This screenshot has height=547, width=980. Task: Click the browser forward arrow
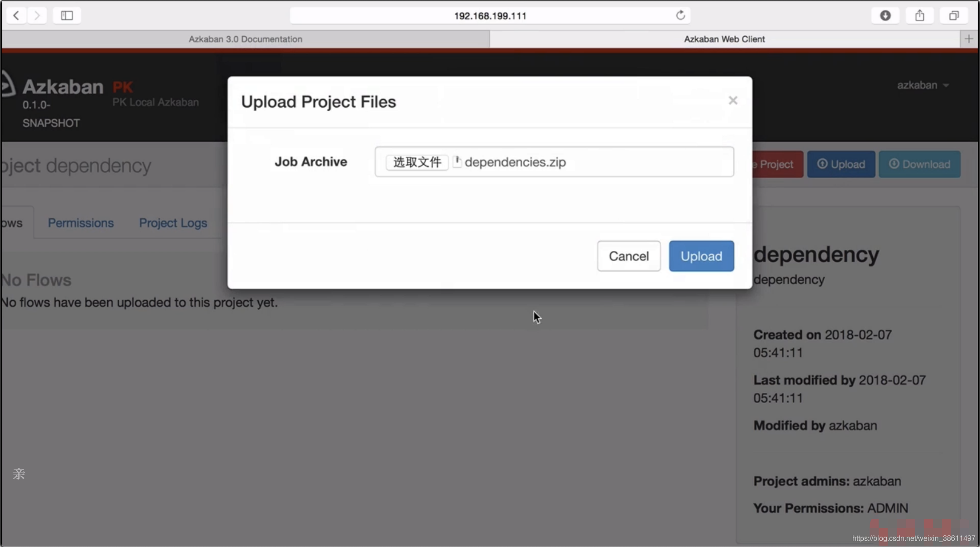tap(37, 15)
